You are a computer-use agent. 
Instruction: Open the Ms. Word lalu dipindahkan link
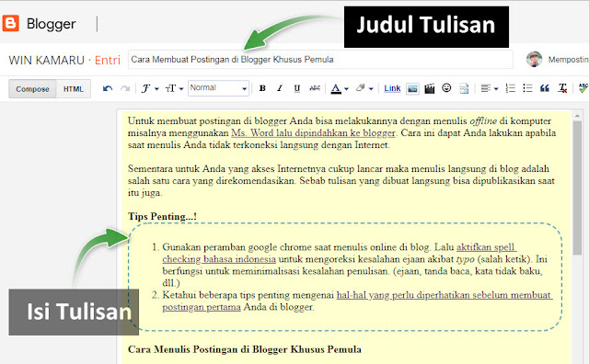point(313,133)
